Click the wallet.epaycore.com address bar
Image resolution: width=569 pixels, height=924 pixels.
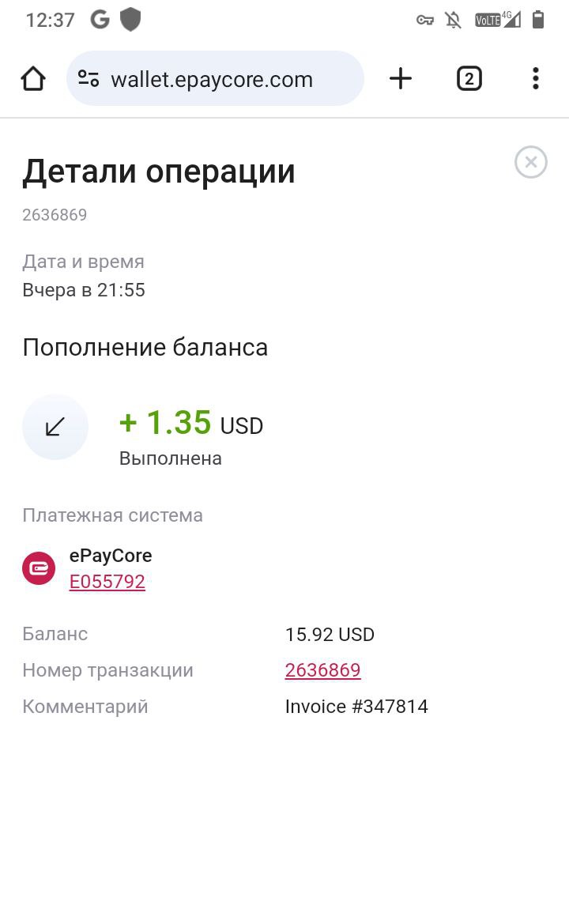pyautogui.click(x=215, y=78)
